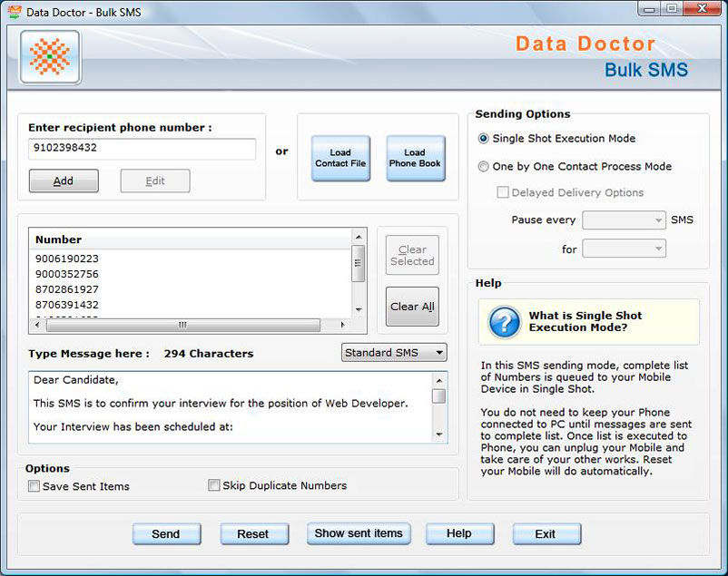Click the Data Doctor orange logo icon
Viewport: 728px width, 576px height.
(50, 57)
